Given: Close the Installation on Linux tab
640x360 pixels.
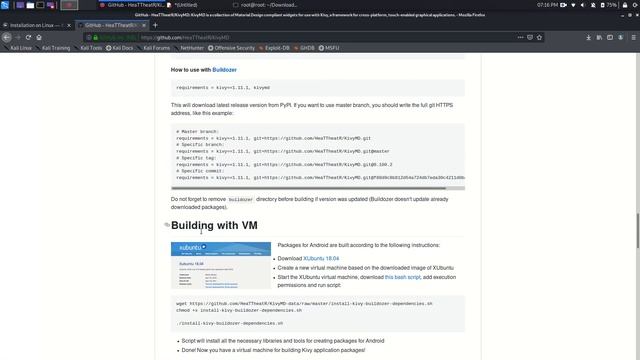Looking at the screenshot, I should click(69, 25).
